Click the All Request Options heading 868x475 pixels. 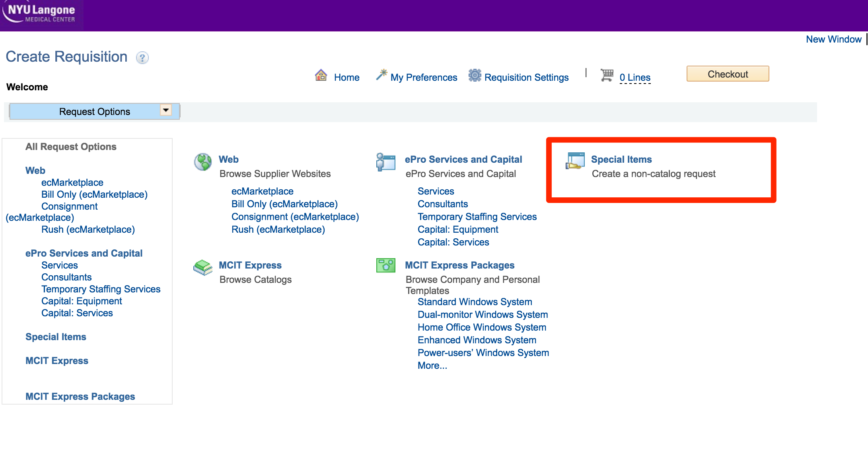point(71,147)
